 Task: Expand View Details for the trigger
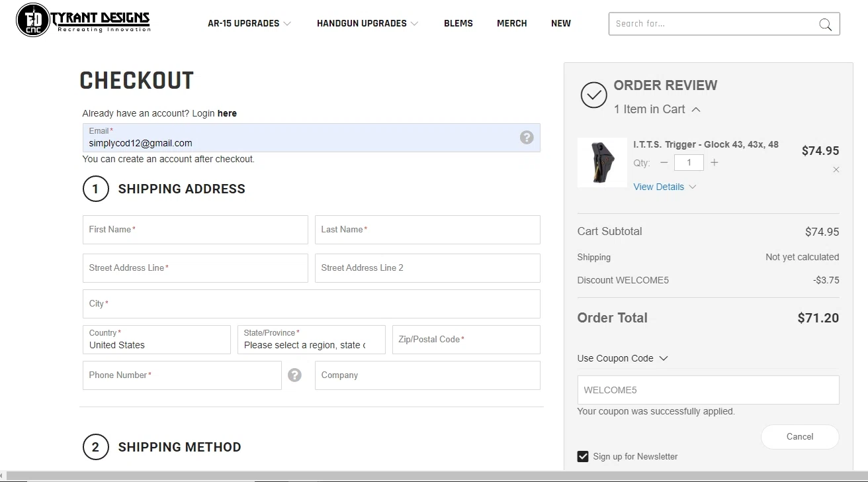click(x=665, y=187)
